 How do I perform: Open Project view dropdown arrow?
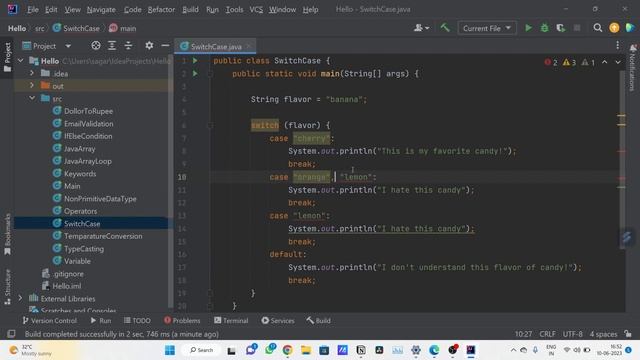pos(68,46)
